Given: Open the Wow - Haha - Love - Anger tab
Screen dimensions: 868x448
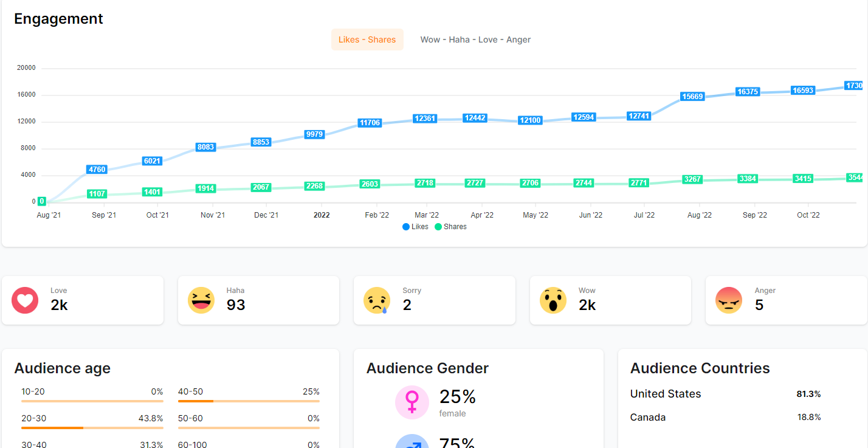Looking at the screenshot, I should (x=475, y=40).
